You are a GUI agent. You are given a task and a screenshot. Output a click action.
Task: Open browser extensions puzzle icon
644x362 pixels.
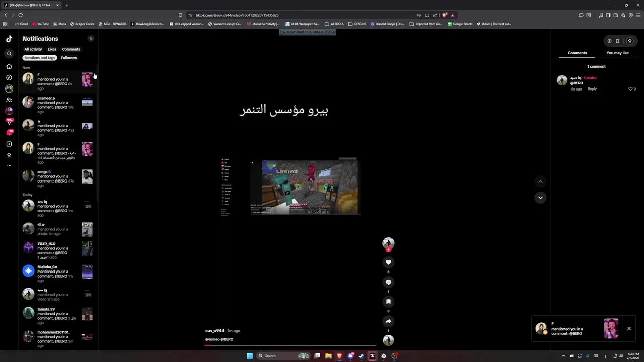coord(581,15)
